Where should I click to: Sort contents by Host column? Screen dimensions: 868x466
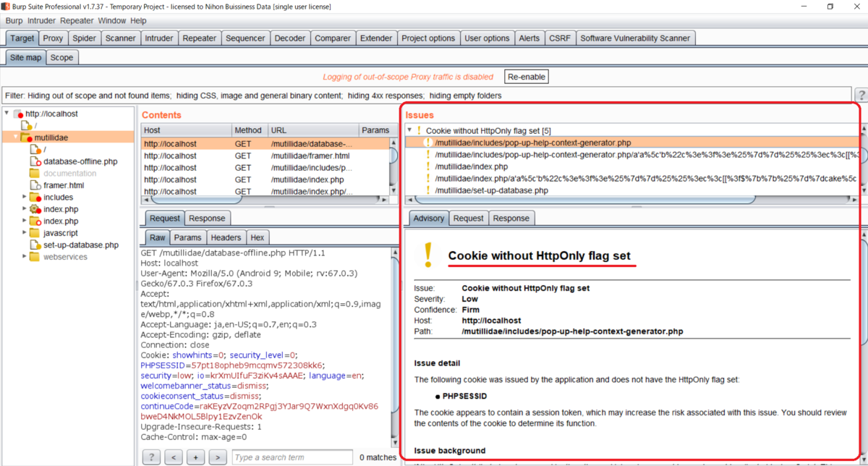point(186,130)
